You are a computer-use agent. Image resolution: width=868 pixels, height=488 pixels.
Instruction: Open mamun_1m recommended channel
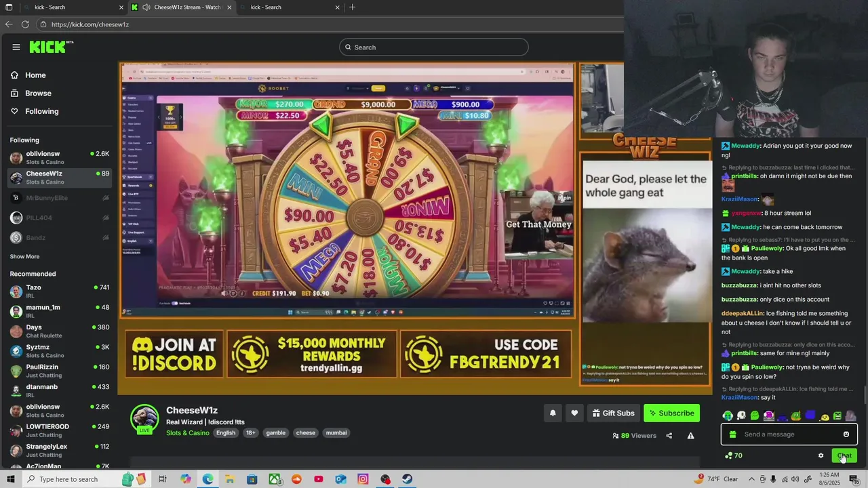tap(60, 311)
